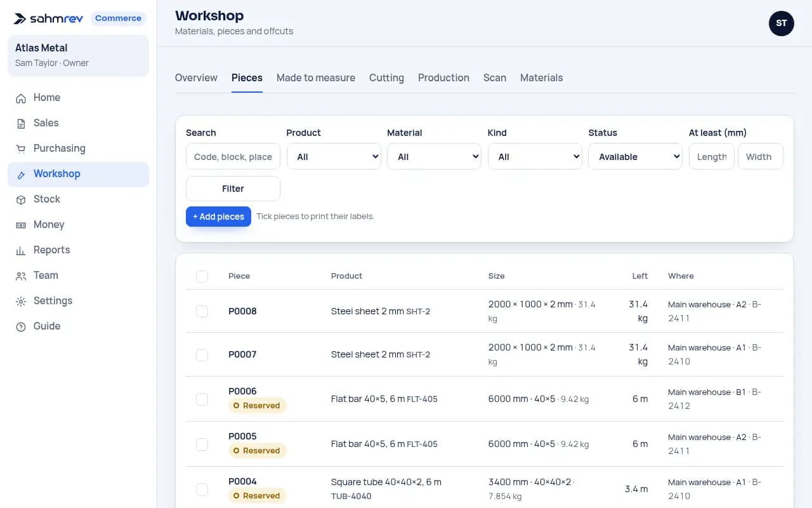Click the Sales document icon

tap(21, 123)
